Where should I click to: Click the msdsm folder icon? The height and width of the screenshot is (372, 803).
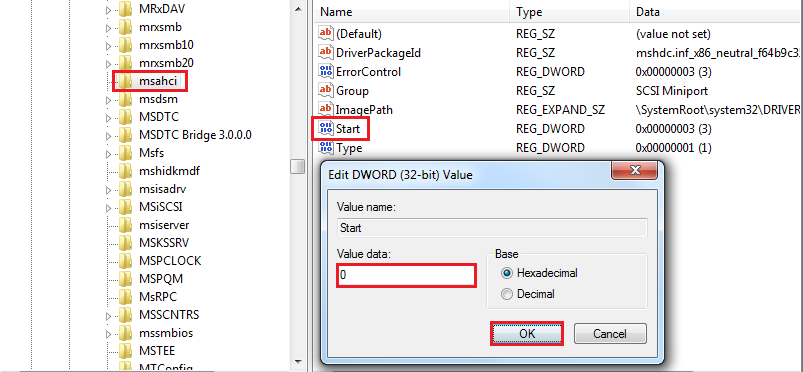click(x=125, y=99)
